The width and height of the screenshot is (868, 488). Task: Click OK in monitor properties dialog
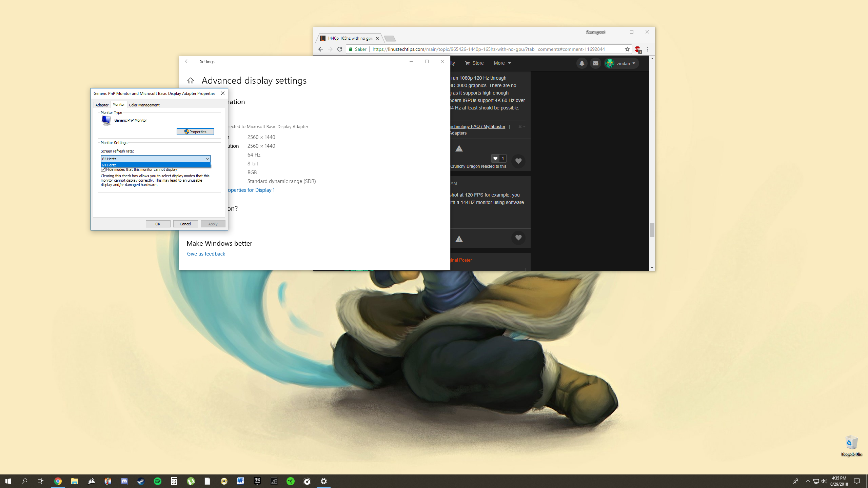coord(158,224)
